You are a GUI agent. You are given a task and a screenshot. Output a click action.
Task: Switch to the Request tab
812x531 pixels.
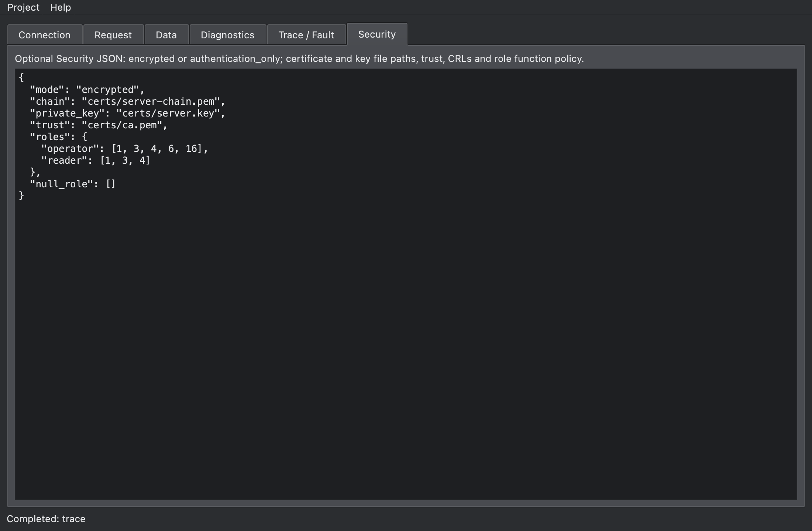pyautogui.click(x=113, y=35)
